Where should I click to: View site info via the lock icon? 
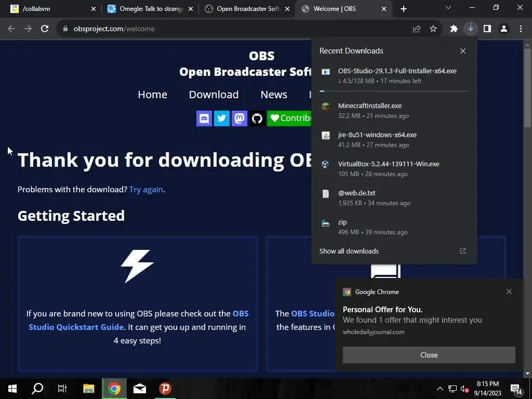point(65,29)
